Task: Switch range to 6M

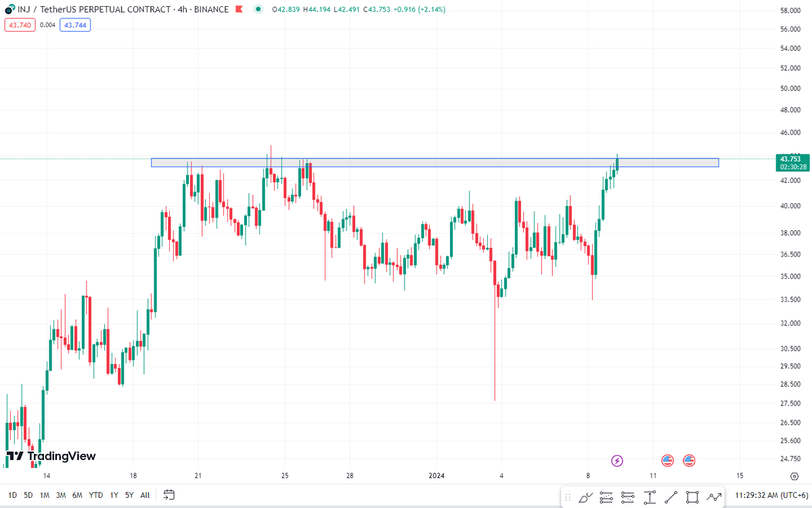Action: (x=77, y=495)
